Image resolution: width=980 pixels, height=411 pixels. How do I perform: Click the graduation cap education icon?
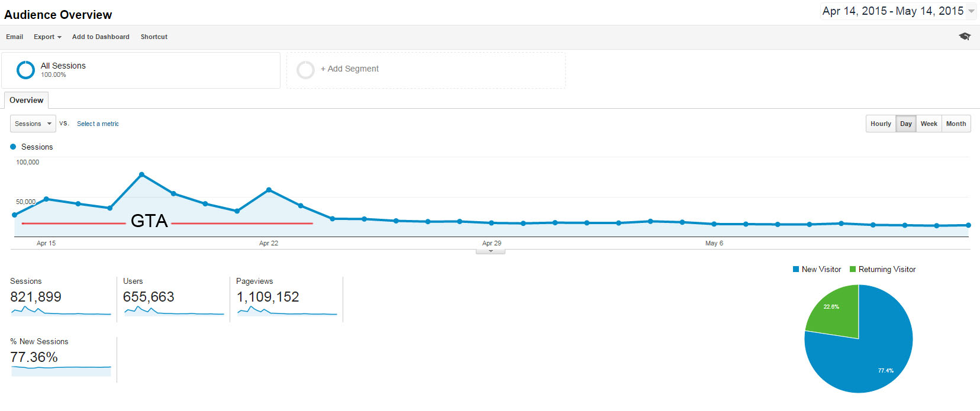(965, 37)
